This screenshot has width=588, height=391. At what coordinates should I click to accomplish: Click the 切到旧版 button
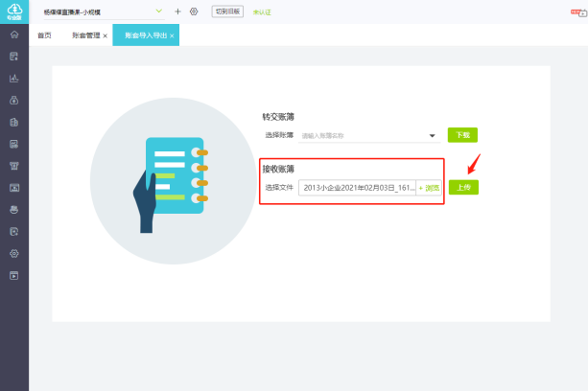pyautogui.click(x=227, y=11)
